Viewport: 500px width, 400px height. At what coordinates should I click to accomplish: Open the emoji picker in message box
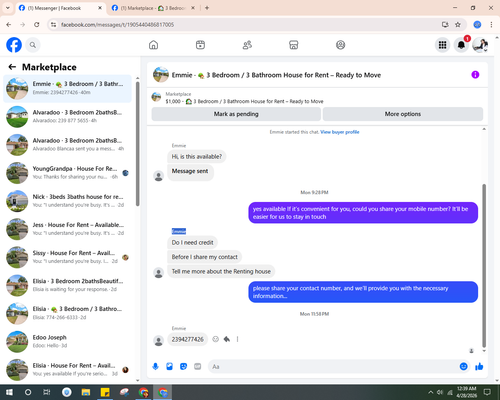463,367
